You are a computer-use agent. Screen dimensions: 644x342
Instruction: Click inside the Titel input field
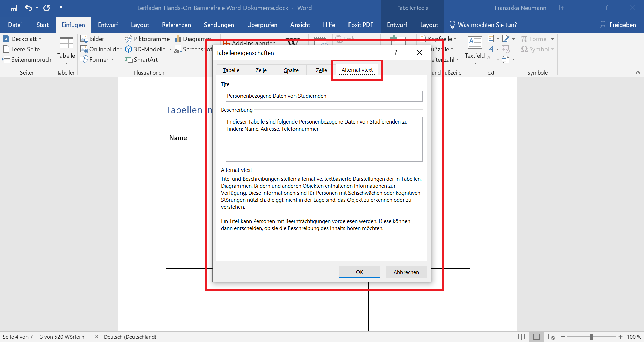point(324,96)
